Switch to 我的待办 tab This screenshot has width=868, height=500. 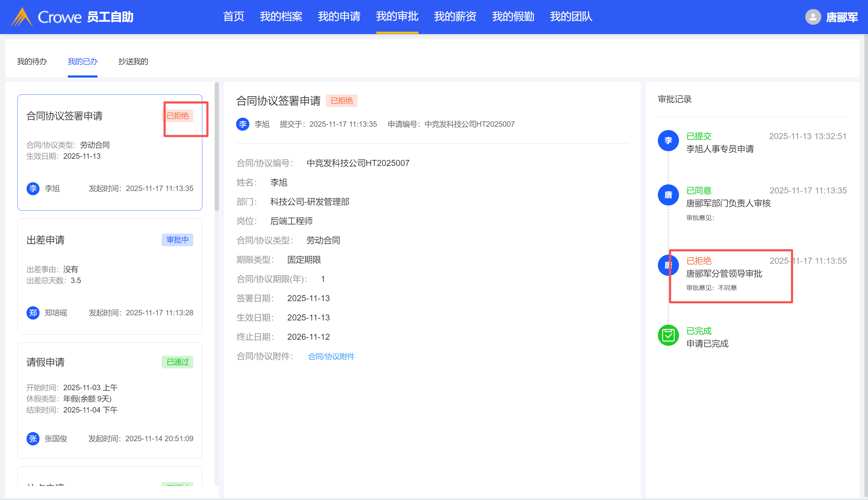point(32,62)
